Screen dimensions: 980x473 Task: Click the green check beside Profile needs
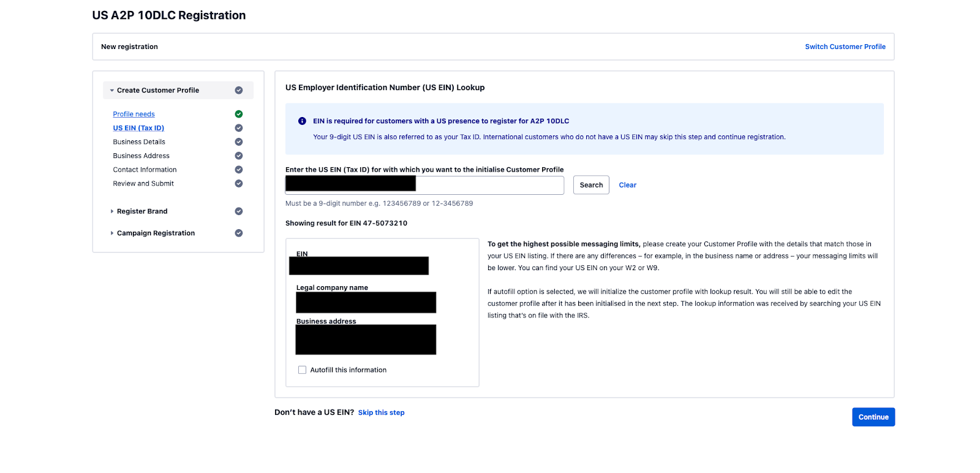click(239, 114)
